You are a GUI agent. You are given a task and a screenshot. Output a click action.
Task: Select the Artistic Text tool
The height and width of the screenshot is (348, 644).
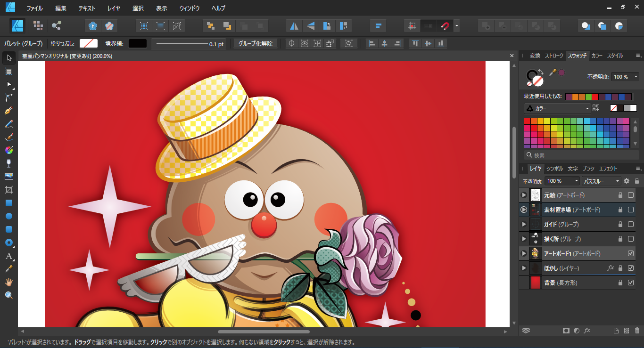(8, 256)
